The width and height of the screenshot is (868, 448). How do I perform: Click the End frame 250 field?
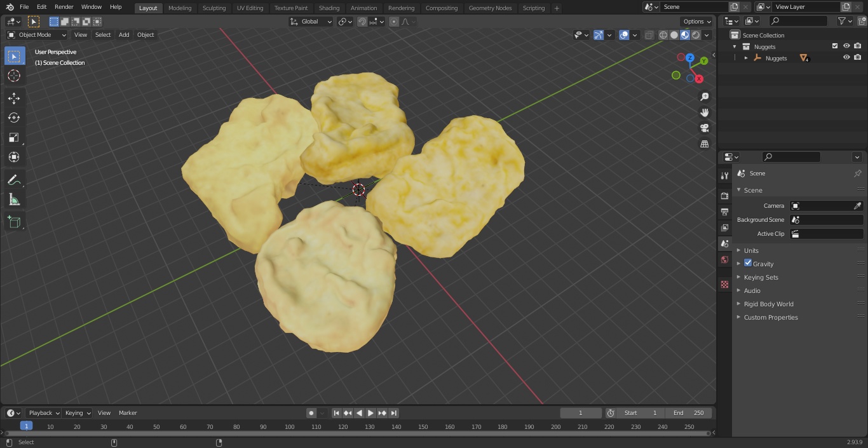coord(689,413)
